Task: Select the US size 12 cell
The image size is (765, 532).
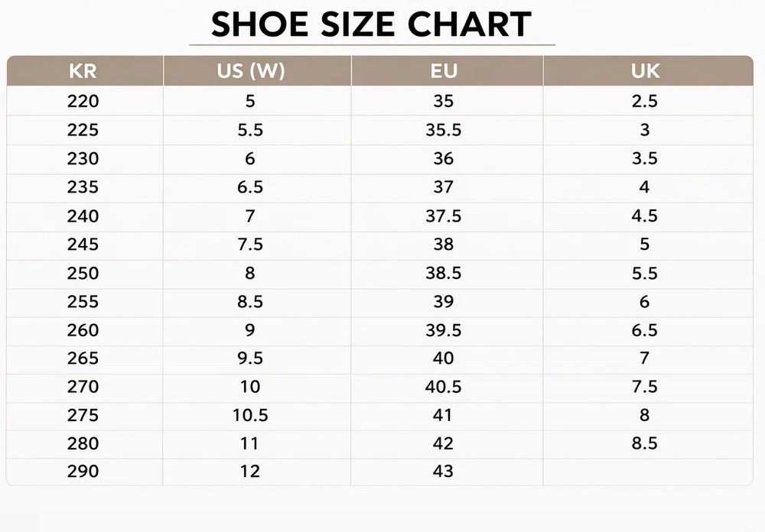Action: pyautogui.click(x=250, y=471)
